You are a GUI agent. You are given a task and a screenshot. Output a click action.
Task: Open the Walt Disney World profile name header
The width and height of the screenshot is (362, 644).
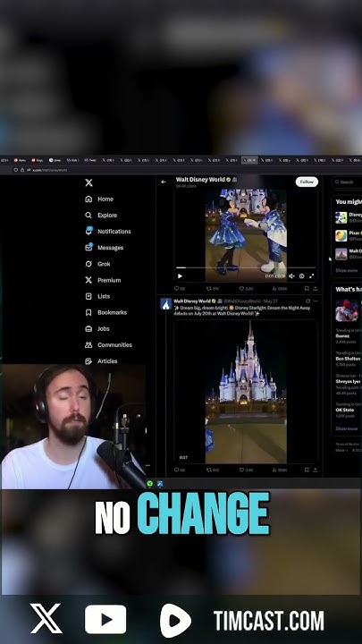(x=200, y=180)
